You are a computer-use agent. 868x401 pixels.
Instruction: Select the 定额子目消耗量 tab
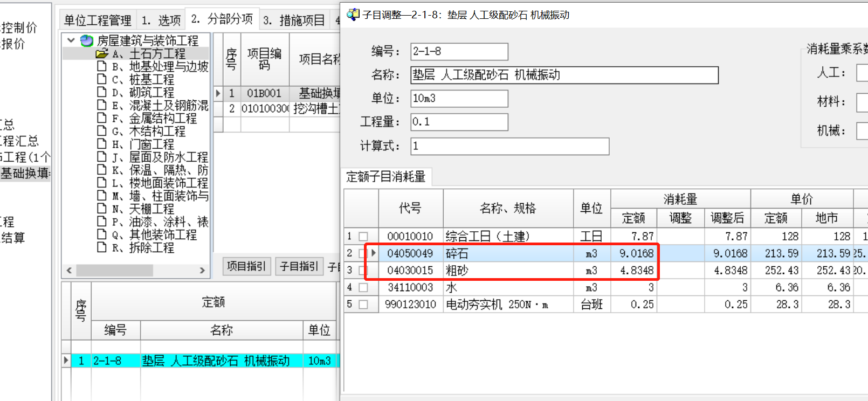pyautogui.click(x=386, y=177)
